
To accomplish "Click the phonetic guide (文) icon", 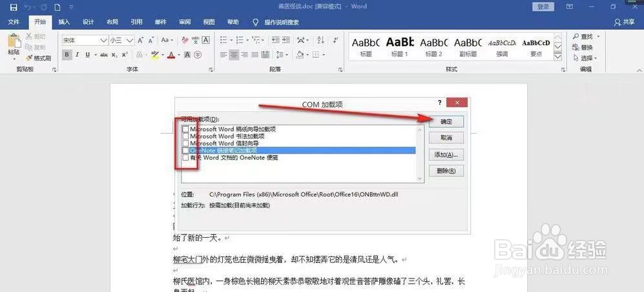I will [x=196, y=40].
